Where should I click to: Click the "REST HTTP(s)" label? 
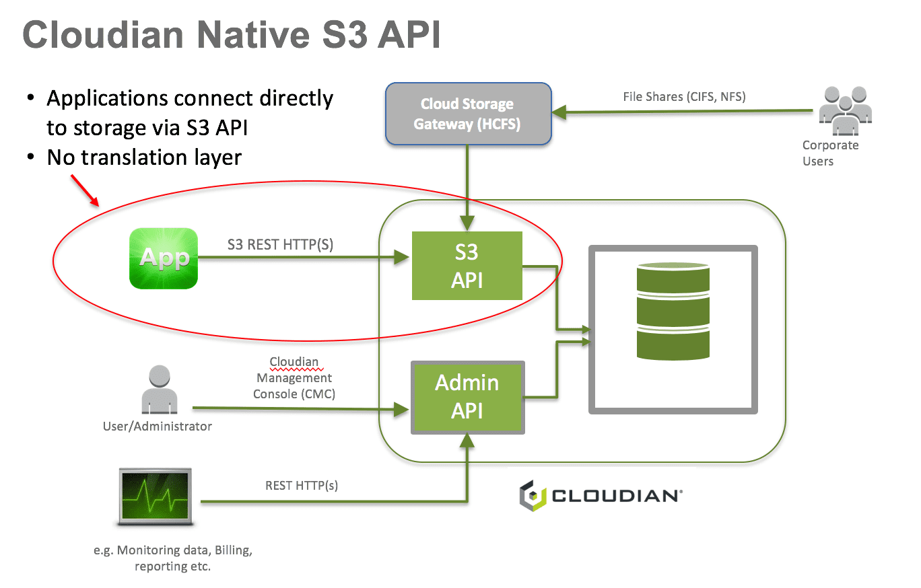(302, 485)
